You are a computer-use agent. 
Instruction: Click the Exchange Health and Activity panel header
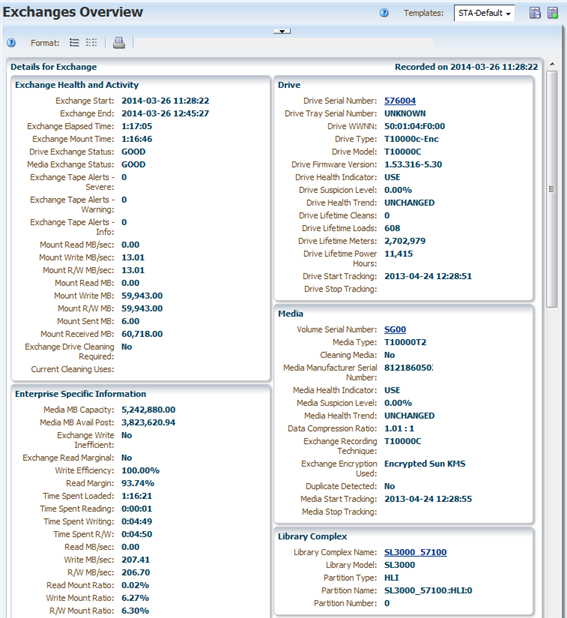click(77, 85)
